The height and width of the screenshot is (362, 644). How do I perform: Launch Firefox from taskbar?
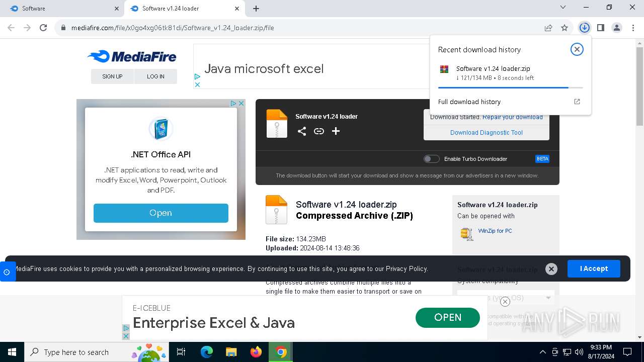tap(256, 352)
